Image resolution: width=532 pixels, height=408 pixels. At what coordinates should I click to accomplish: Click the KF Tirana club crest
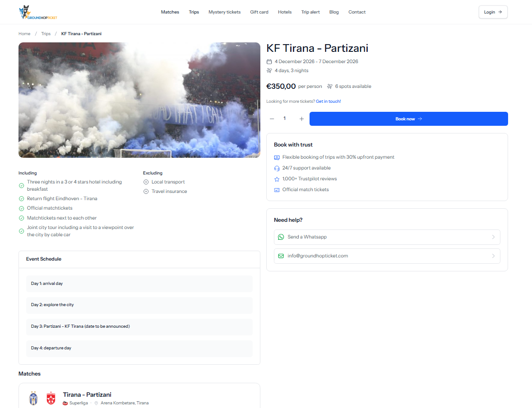click(33, 399)
